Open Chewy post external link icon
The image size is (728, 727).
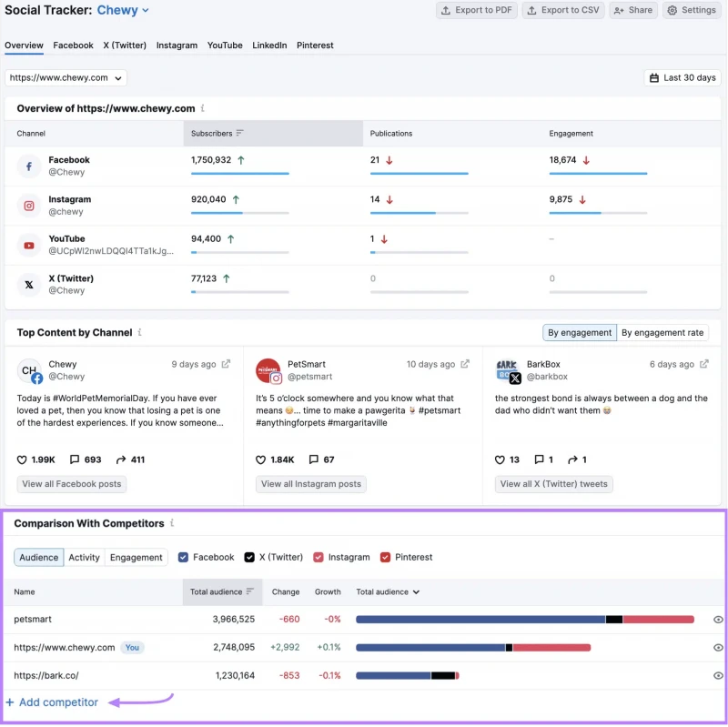pyautogui.click(x=226, y=364)
